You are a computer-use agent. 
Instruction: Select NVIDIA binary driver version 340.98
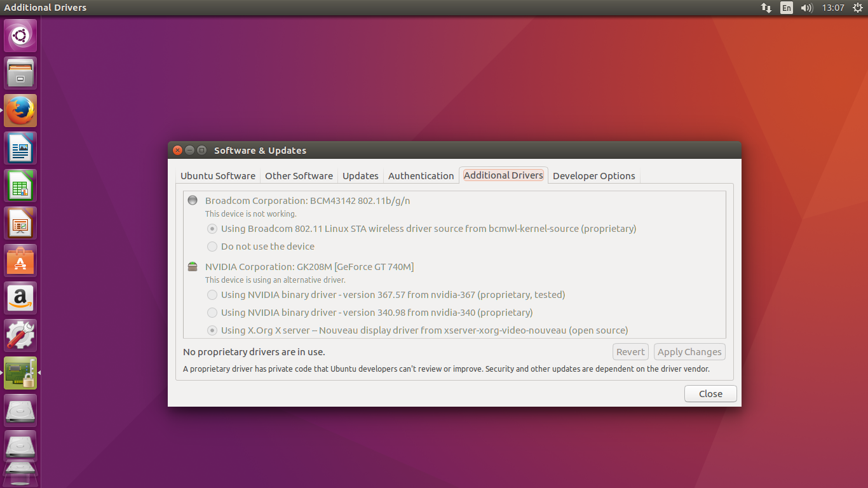pos(212,313)
